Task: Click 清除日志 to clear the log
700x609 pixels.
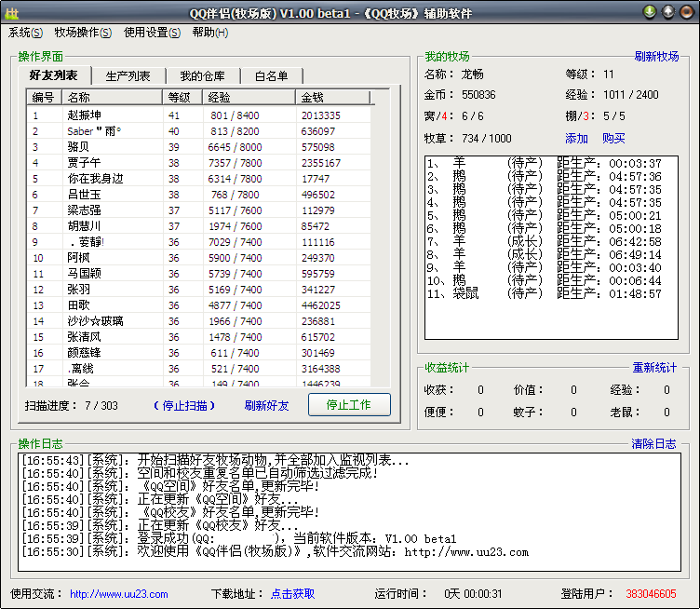Action: tap(654, 444)
